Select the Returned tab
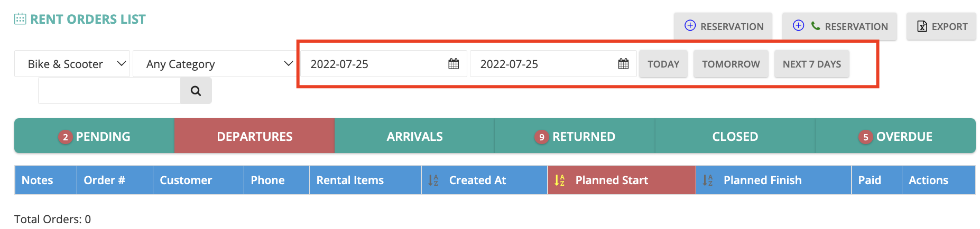The image size is (980, 229). pyautogui.click(x=575, y=136)
